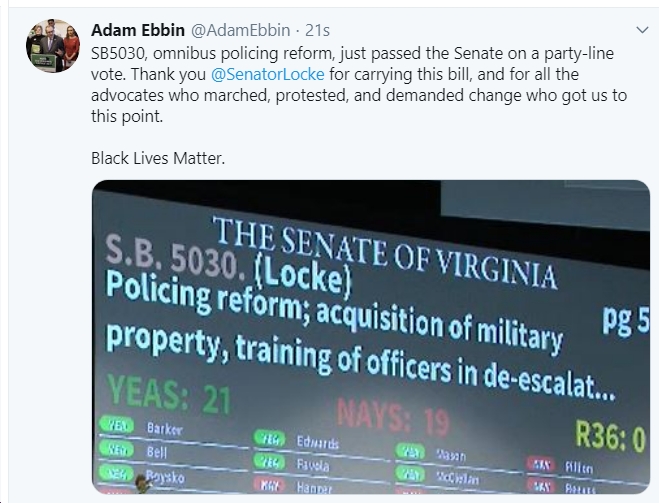Click the yellow R36: 0 count in photo
Viewport: 659px width, 503px height.
610,436
